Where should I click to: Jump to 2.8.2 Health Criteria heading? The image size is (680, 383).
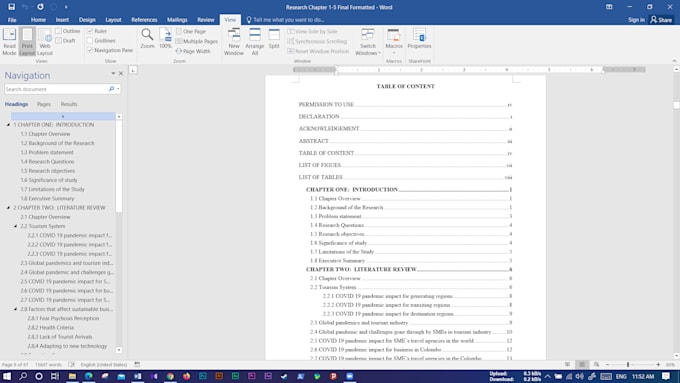(x=51, y=327)
